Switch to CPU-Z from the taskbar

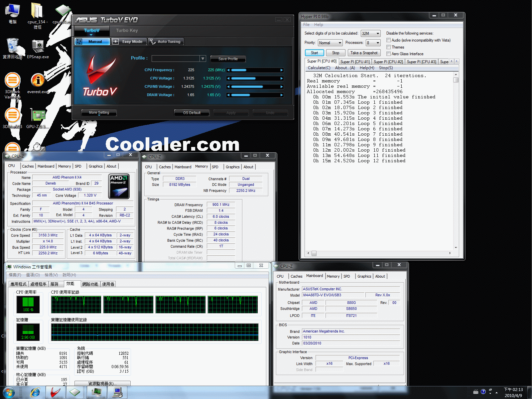(x=75, y=393)
